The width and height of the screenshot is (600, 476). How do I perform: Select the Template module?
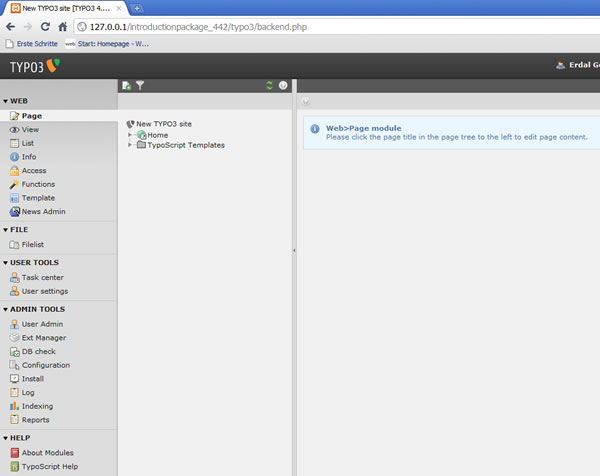coord(38,198)
